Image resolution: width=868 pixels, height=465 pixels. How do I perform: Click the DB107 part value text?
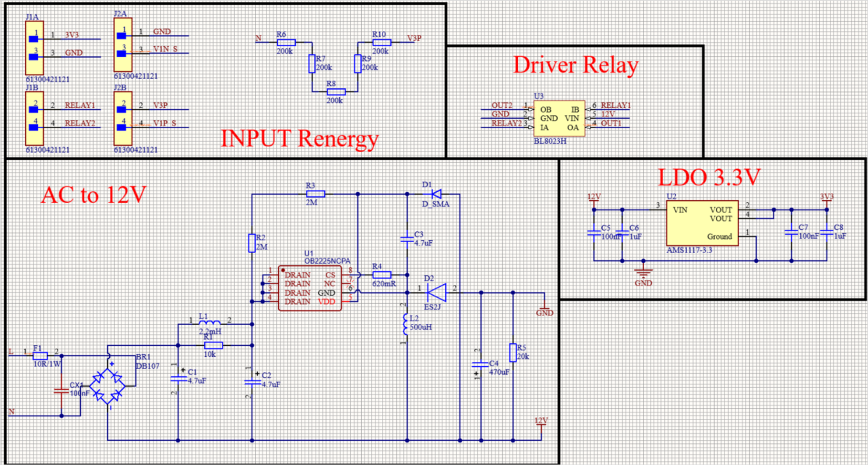pyautogui.click(x=148, y=366)
